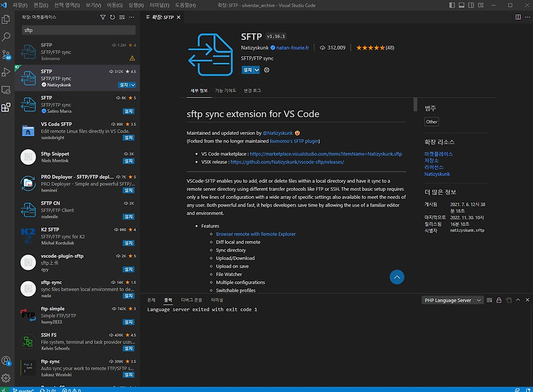The width and height of the screenshot is (533, 392).
Task: Click the liximomo SFTP warning icon
Action: [x=132, y=58]
